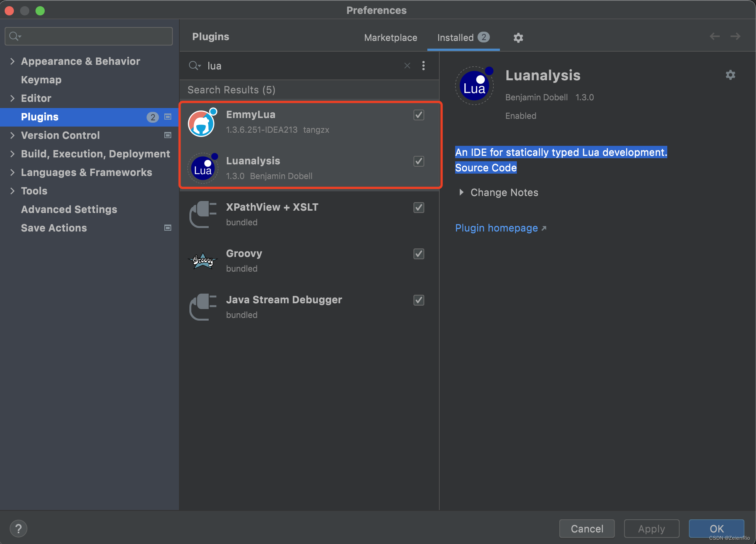Screen dimensions: 756x544
Task: Click the Groovy plugin icon
Action: 204,259
